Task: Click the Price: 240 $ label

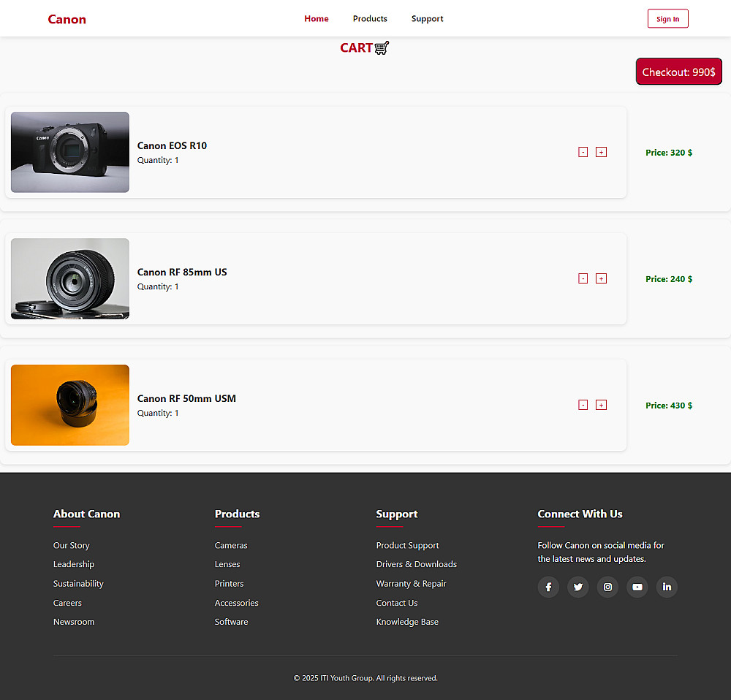Action: click(669, 278)
